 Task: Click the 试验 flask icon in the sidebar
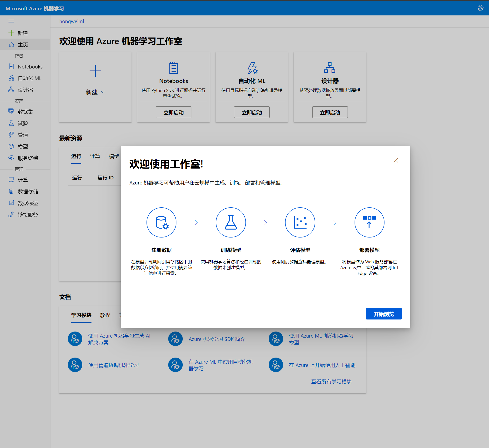pos(11,123)
